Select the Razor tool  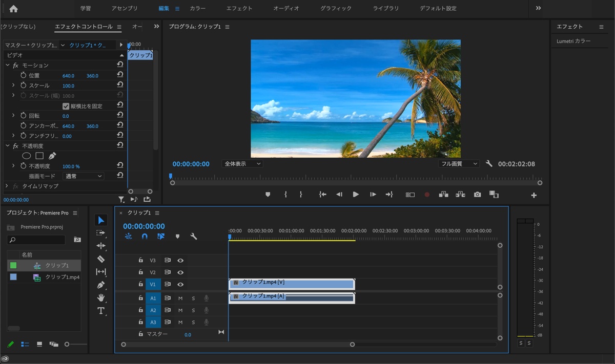click(101, 259)
